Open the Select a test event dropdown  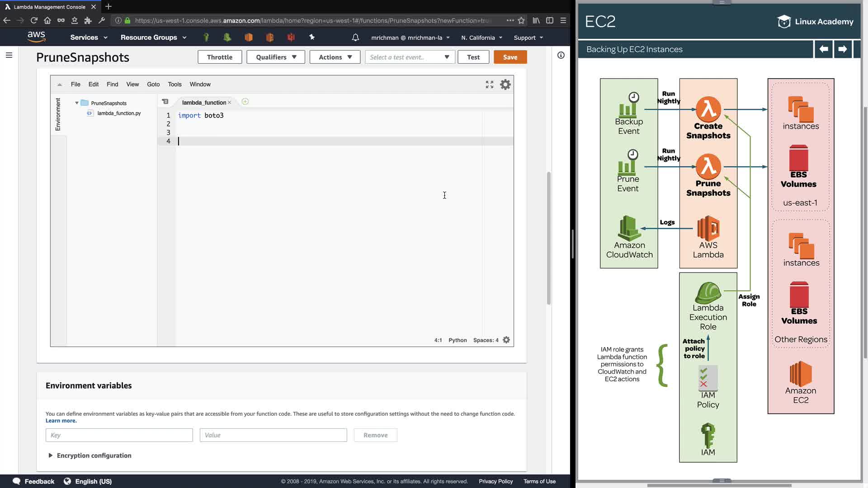point(410,57)
